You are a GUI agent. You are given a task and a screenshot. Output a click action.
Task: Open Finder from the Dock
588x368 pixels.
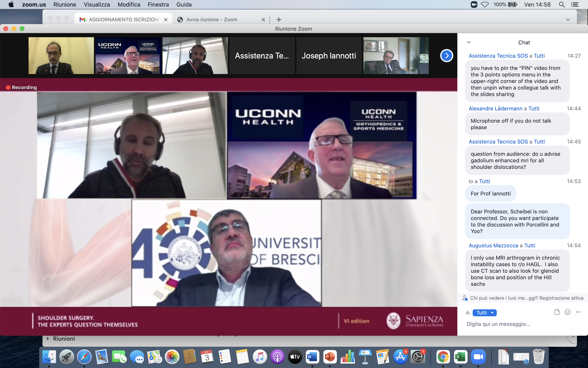click(49, 357)
